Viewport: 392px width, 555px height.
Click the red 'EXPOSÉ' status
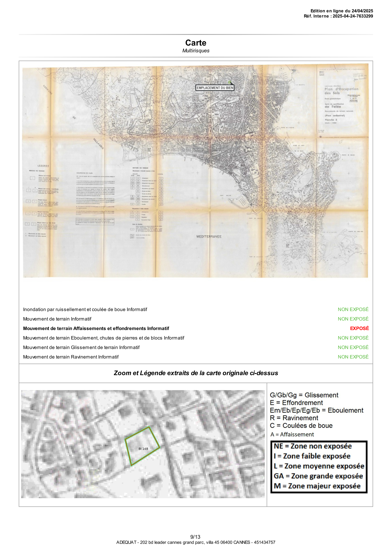pos(359,328)
